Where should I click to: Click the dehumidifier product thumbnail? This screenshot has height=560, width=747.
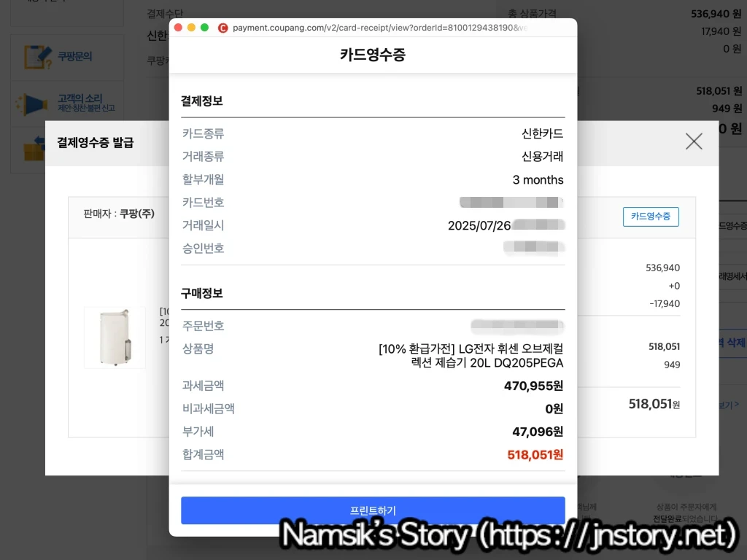tap(115, 337)
